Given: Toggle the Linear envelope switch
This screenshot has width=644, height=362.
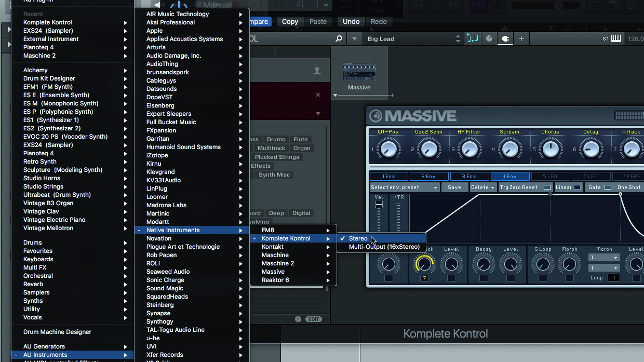Looking at the screenshot, I should [577, 187].
